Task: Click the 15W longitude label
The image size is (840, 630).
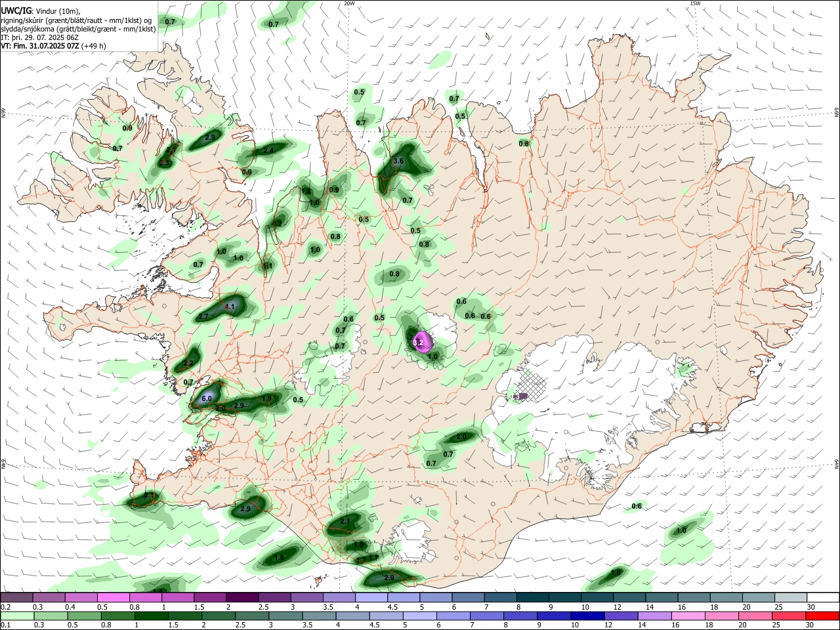Action: click(x=695, y=3)
